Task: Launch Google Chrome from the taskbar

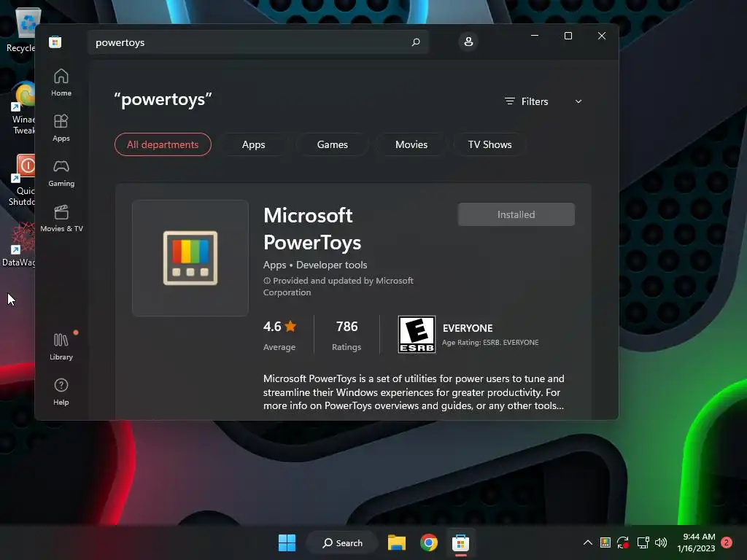Action: point(429,542)
